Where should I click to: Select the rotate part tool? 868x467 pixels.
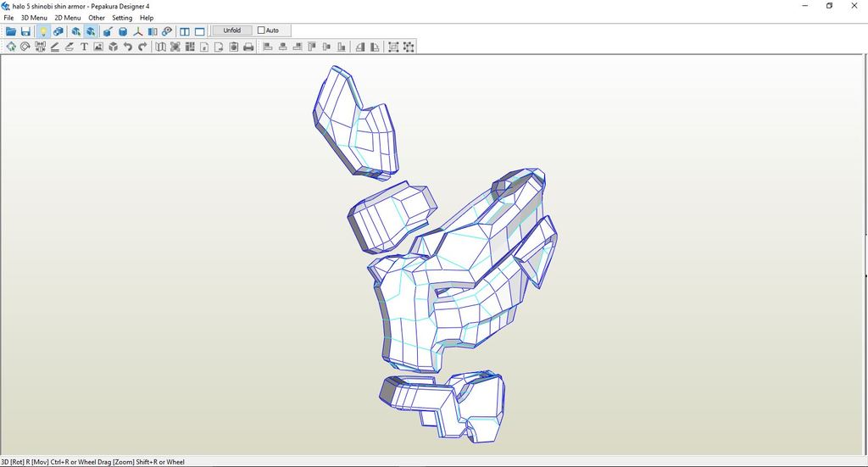pyautogui.click(x=25, y=47)
